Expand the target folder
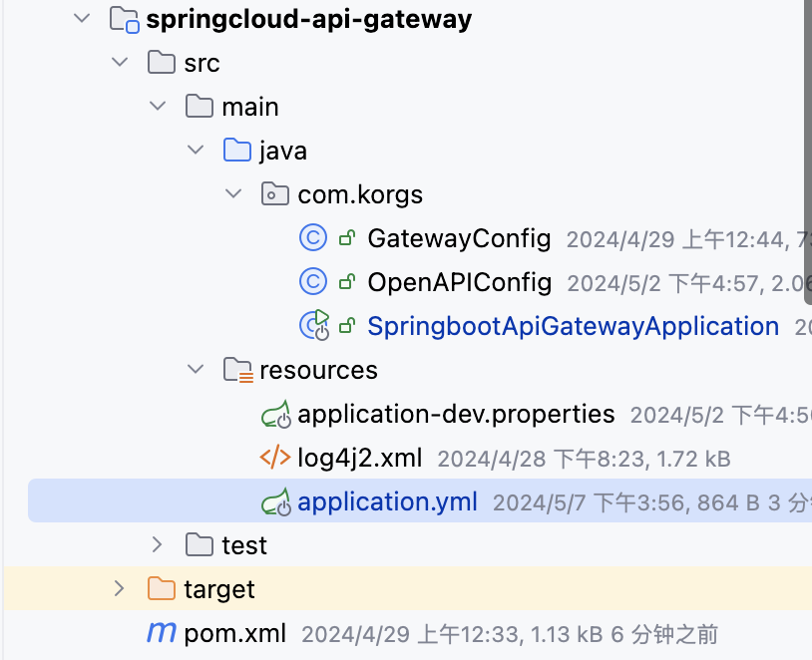This screenshot has height=660, width=812. tap(119, 588)
